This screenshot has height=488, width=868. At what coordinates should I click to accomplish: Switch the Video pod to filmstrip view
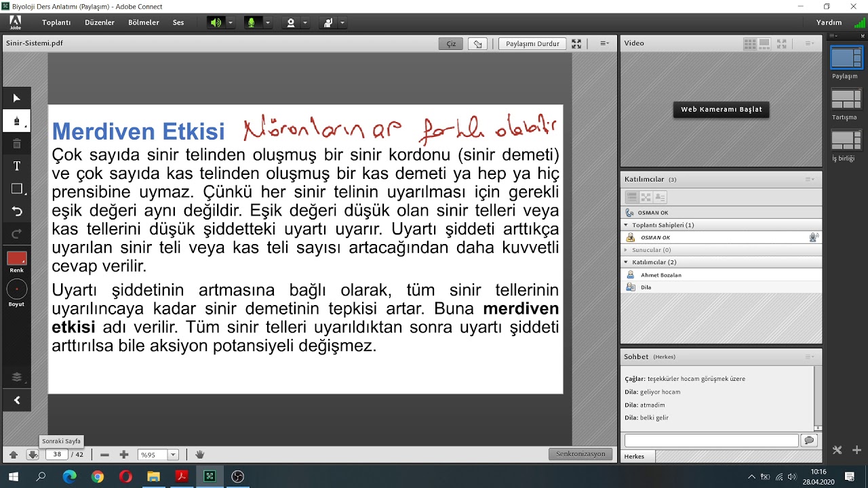[765, 43]
